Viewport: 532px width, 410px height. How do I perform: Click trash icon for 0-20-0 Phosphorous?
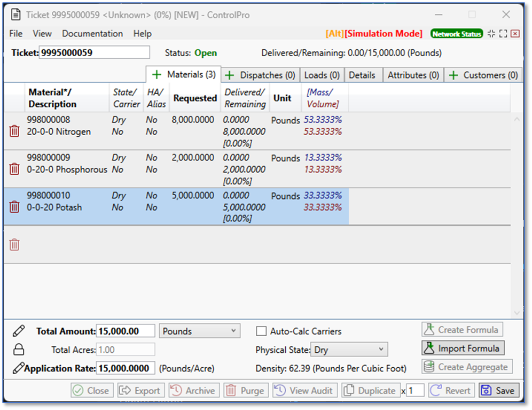[x=14, y=169]
